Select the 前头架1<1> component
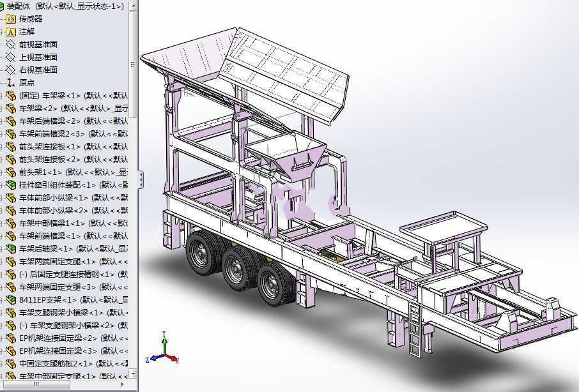Viewport: 579px width, 392px height. (67, 172)
